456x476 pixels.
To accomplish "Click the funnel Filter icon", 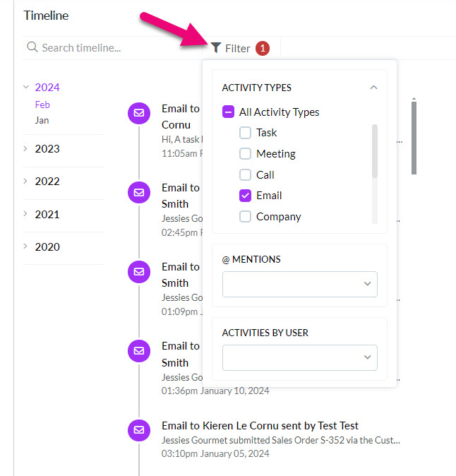I will 216,47.
